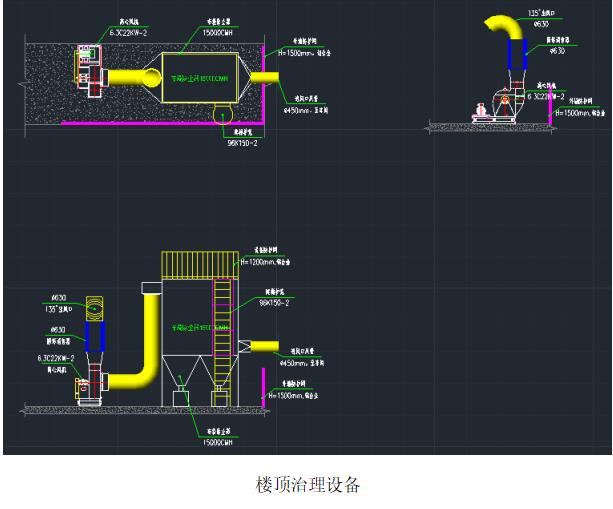Click the yellow inlet pipe right of elevation collector
This screenshot has height=509, width=613.
coord(263,346)
